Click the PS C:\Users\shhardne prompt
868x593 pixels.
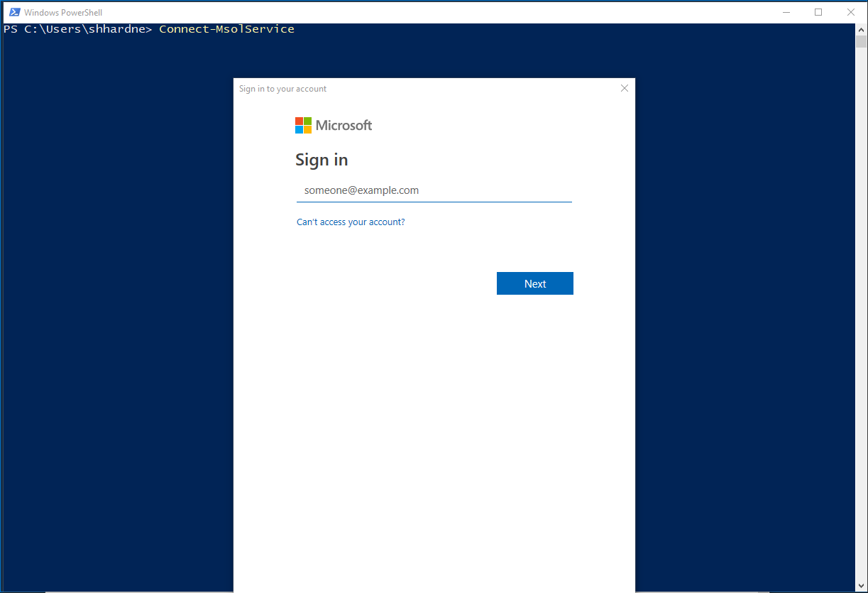pos(77,29)
